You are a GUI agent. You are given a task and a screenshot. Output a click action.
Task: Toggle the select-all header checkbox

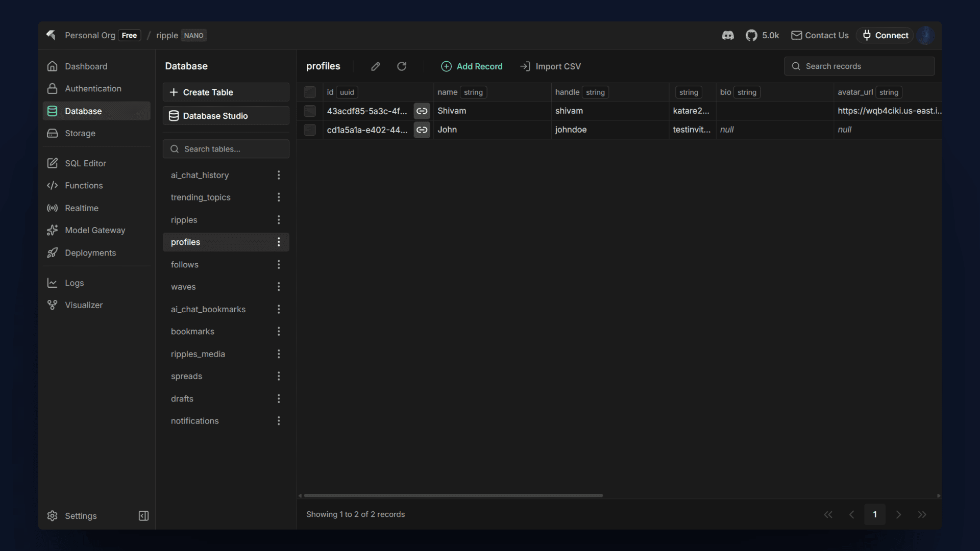(x=310, y=92)
